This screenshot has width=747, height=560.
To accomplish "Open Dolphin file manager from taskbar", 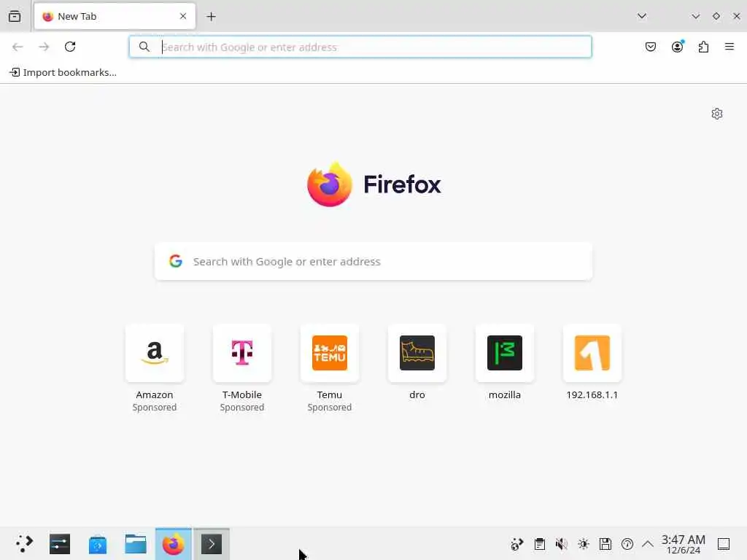I will [136, 544].
